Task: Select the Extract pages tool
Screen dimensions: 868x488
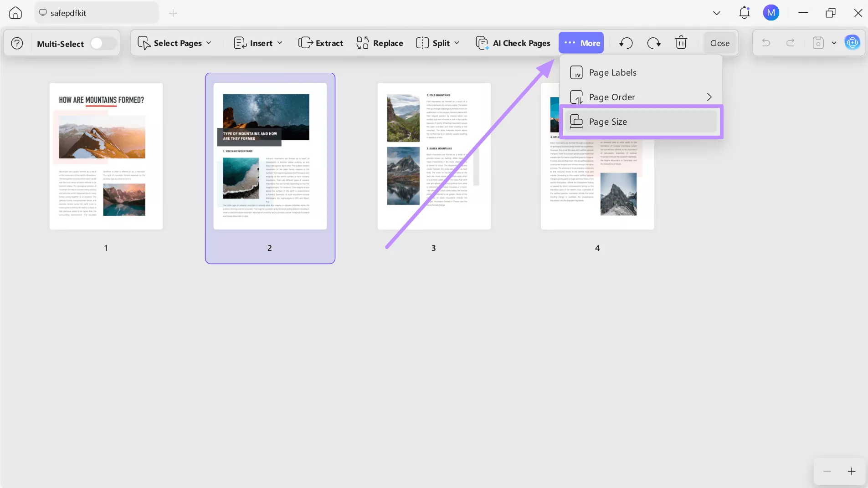Action: coord(321,43)
